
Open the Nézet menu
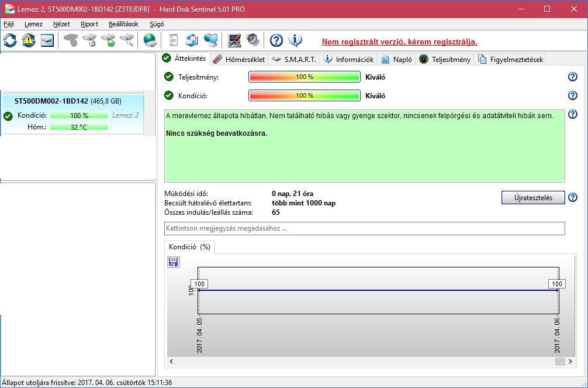click(61, 24)
